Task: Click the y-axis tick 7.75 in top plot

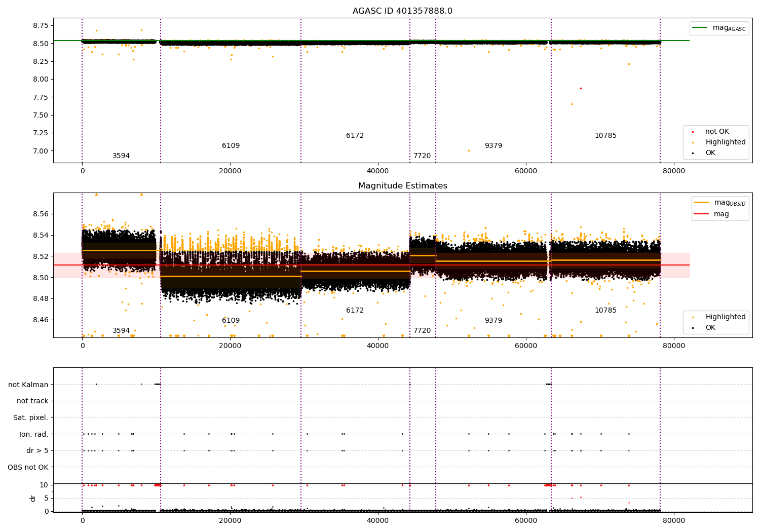Action: pyautogui.click(x=40, y=97)
